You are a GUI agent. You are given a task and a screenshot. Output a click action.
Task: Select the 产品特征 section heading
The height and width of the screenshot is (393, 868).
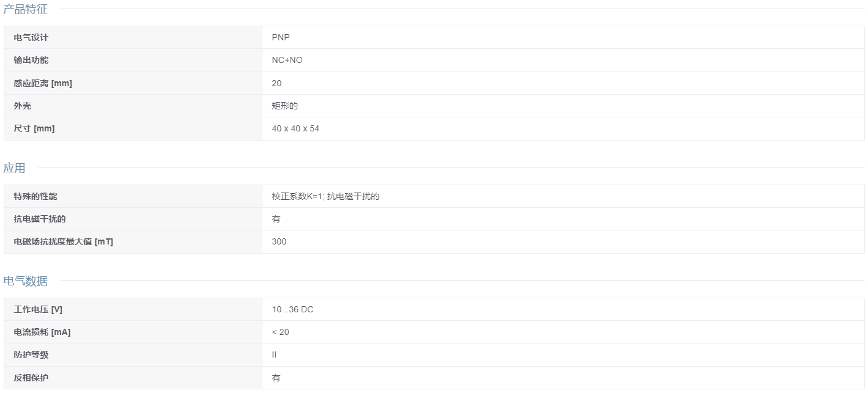[x=25, y=9]
